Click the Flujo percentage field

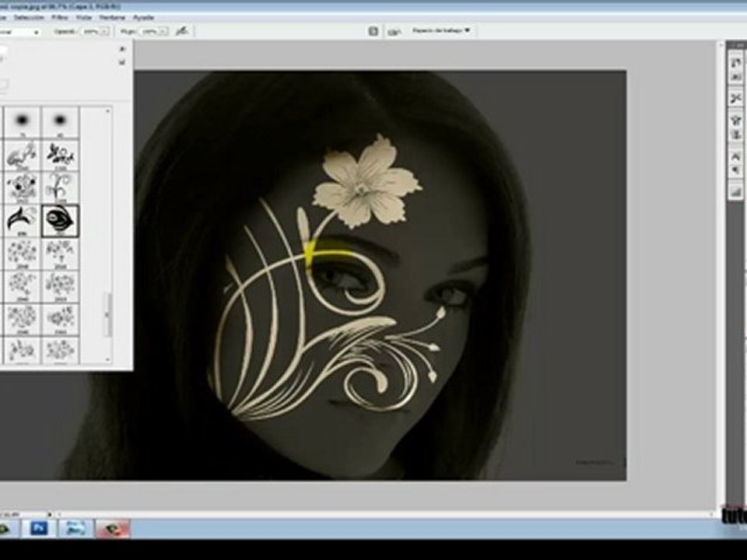[149, 31]
